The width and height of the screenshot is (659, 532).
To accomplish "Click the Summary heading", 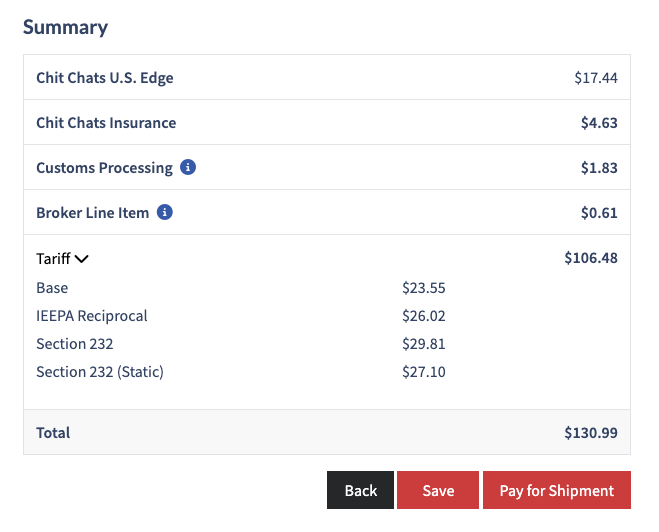I will point(66,27).
